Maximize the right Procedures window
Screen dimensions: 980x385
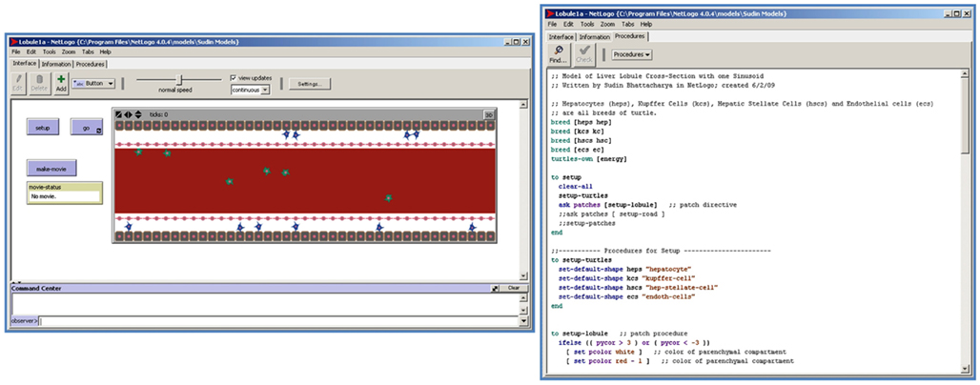tap(957, 13)
